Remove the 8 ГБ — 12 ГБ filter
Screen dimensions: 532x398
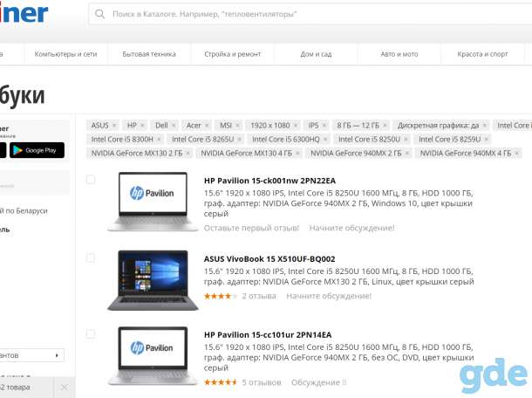385,126
